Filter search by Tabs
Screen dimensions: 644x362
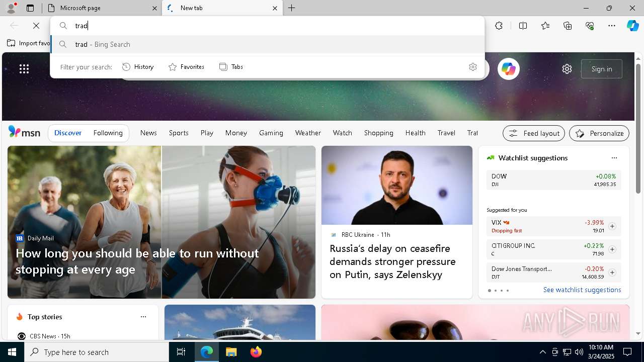[x=231, y=67]
